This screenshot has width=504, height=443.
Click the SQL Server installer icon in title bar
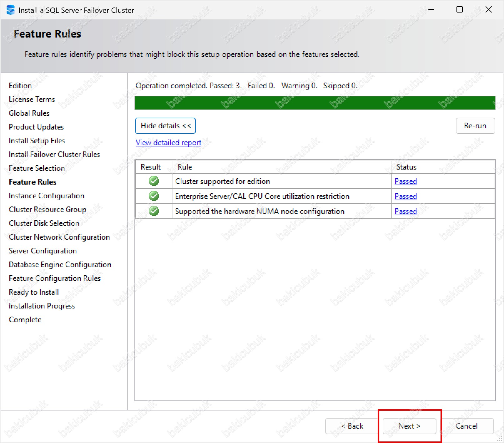tap(10, 10)
